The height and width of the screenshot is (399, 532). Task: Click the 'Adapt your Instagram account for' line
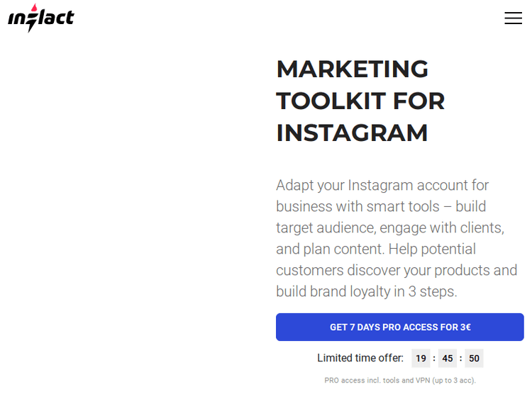[382, 186]
